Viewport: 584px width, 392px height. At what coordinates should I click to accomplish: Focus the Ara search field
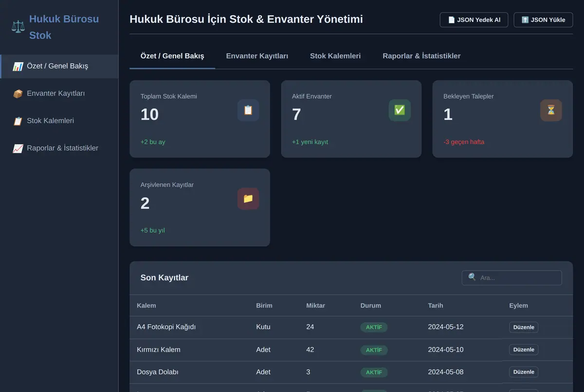pos(511,278)
